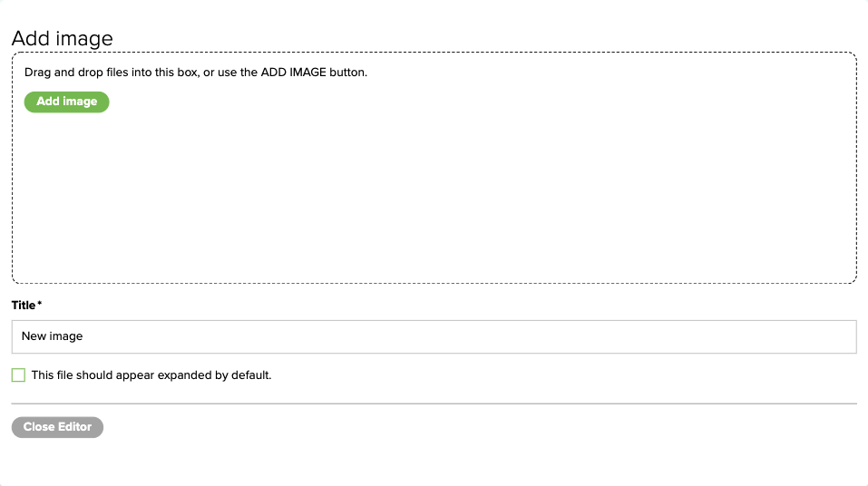This screenshot has height=486, width=868.
Task: Click the right end of the Title input
Action: tap(834, 336)
